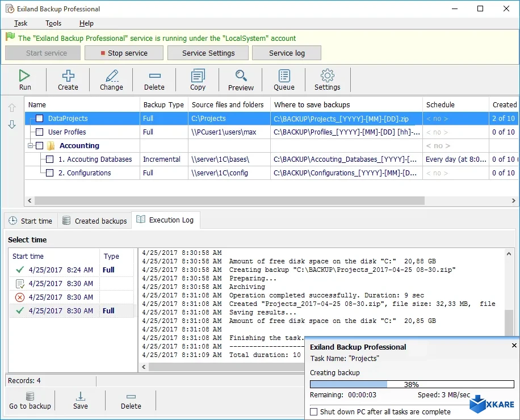
Task: Check the User Profiles task checkbox
Action: pos(40,132)
